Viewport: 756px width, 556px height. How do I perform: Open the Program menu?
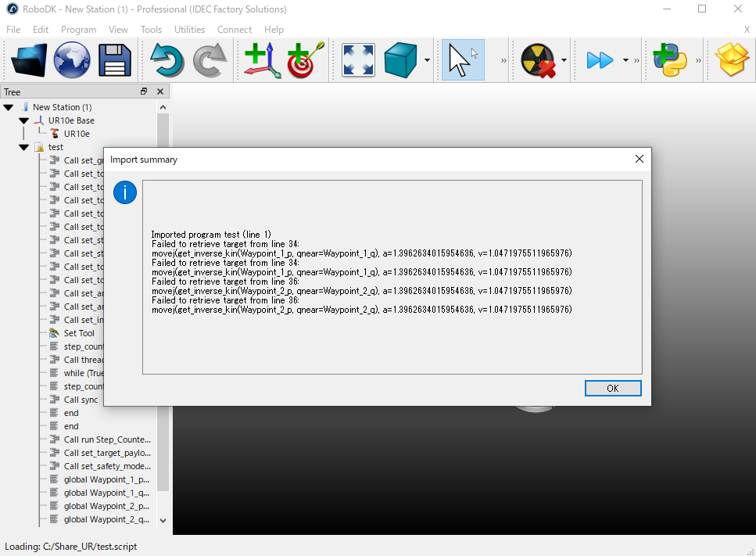click(x=79, y=30)
